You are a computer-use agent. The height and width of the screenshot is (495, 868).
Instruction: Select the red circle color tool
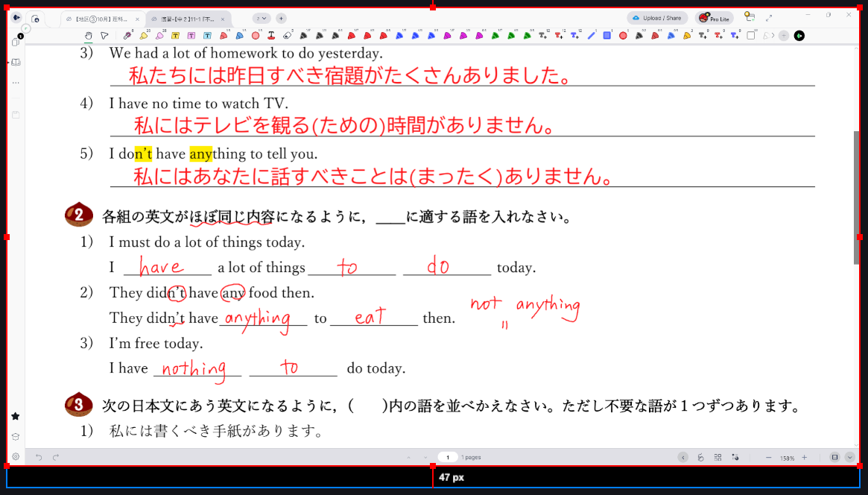click(256, 35)
